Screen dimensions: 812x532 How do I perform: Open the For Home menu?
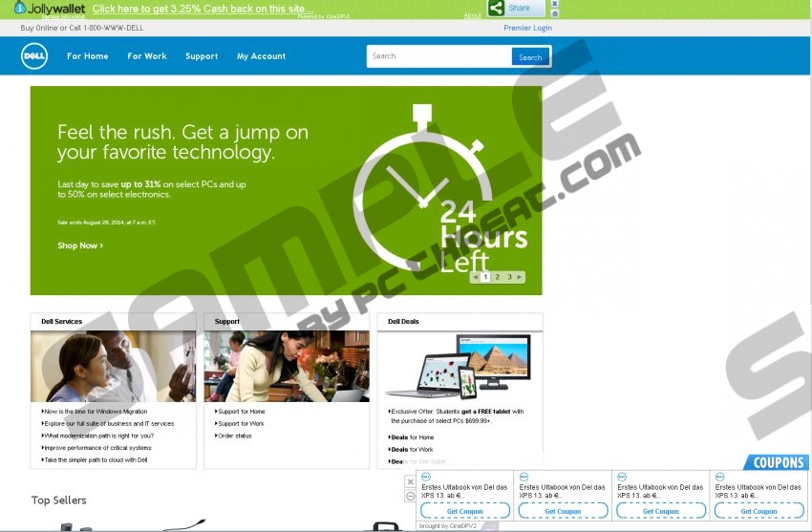click(x=88, y=56)
